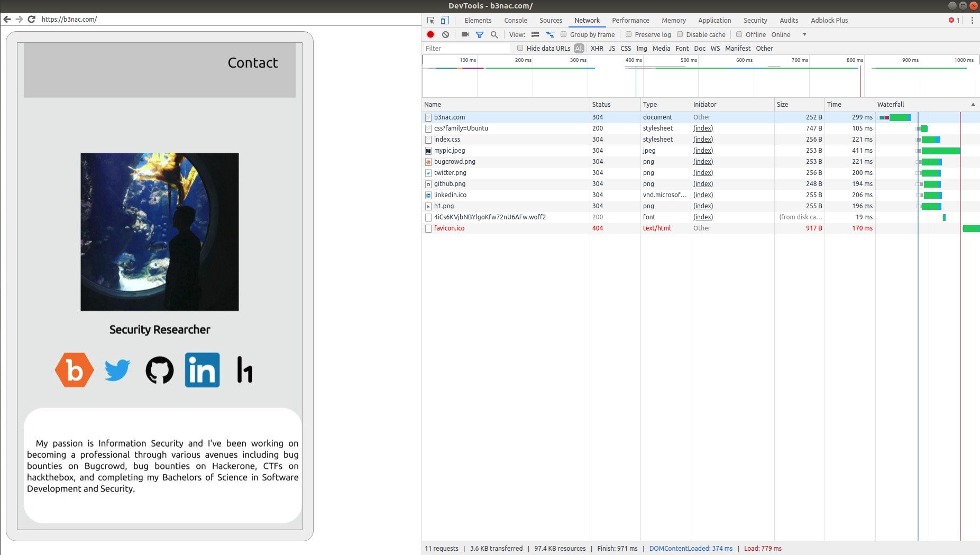Select the favicon.ico request row

coord(701,228)
